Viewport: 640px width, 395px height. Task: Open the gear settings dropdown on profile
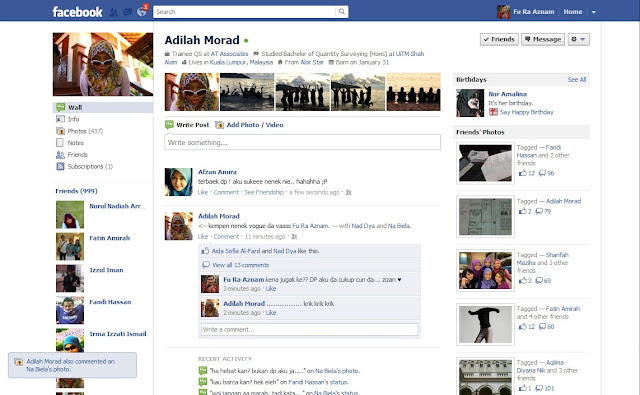578,39
